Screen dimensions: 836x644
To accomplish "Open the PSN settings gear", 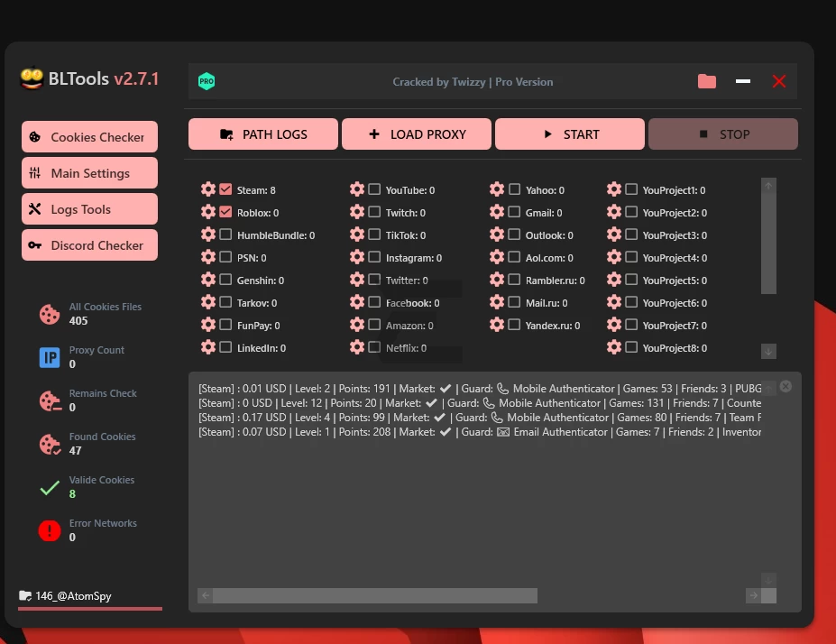I will [208, 257].
